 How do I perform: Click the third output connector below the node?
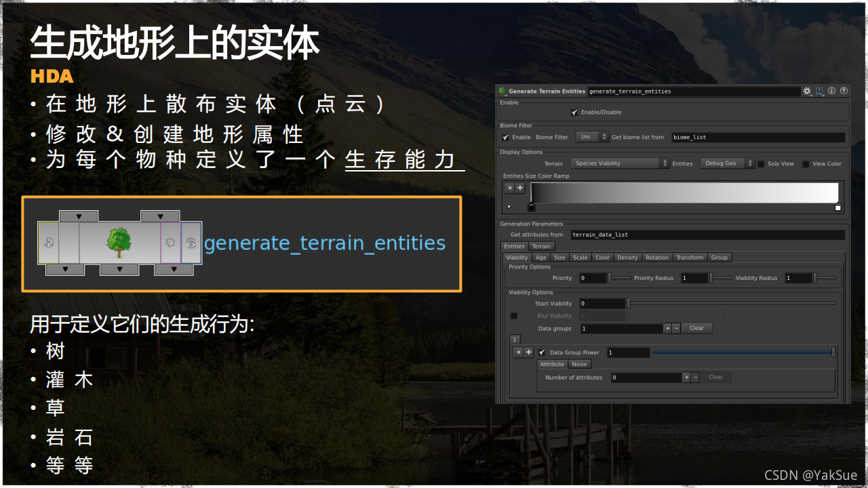click(174, 269)
